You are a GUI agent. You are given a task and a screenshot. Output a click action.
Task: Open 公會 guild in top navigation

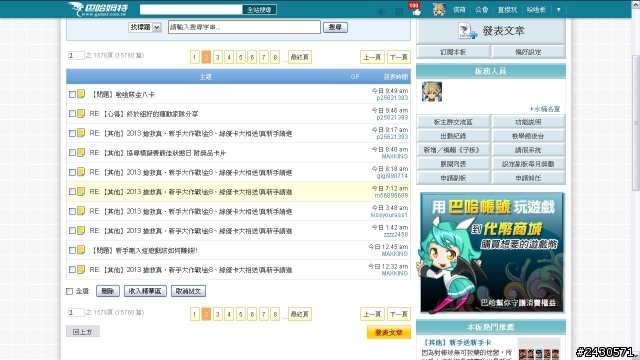tap(482, 9)
